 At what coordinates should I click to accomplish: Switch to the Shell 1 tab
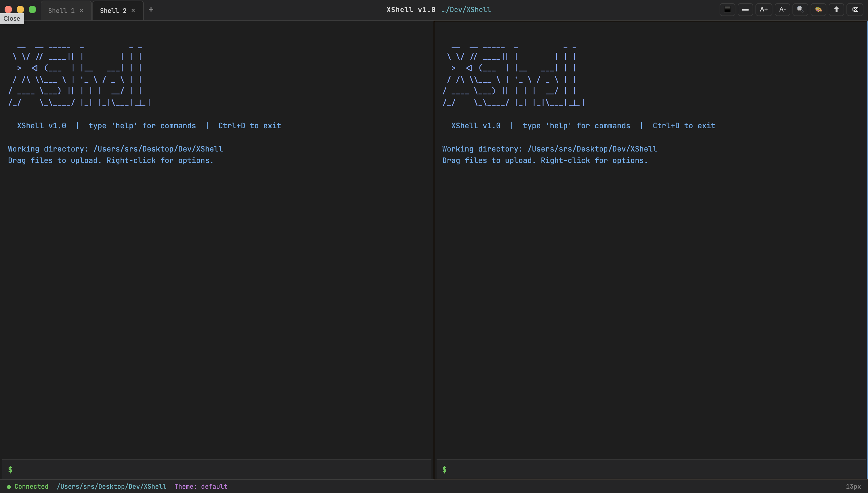(61, 11)
